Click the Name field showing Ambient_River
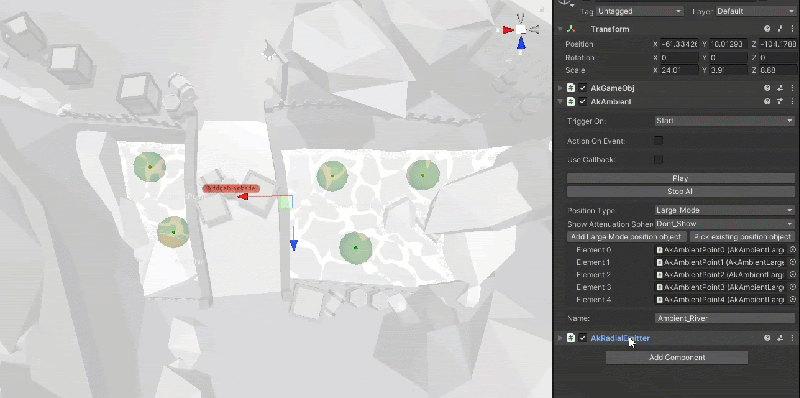 tap(724, 318)
